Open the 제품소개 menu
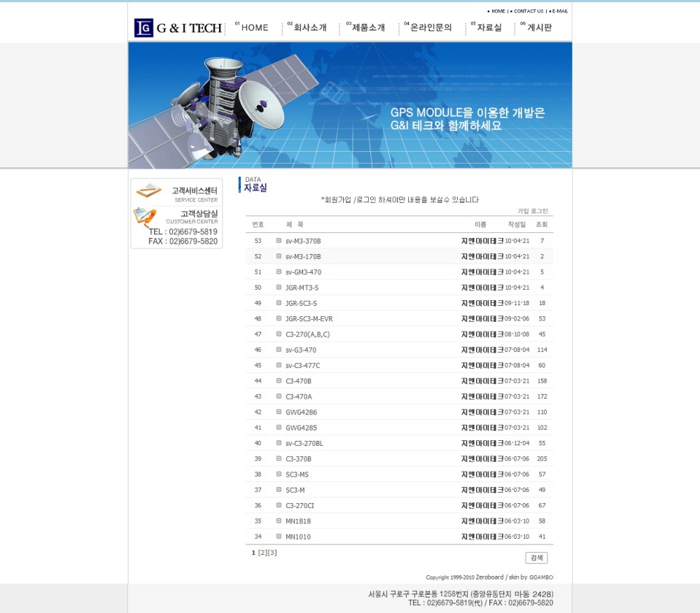Viewport: 700px width, 613px height. tap(368, 28)
